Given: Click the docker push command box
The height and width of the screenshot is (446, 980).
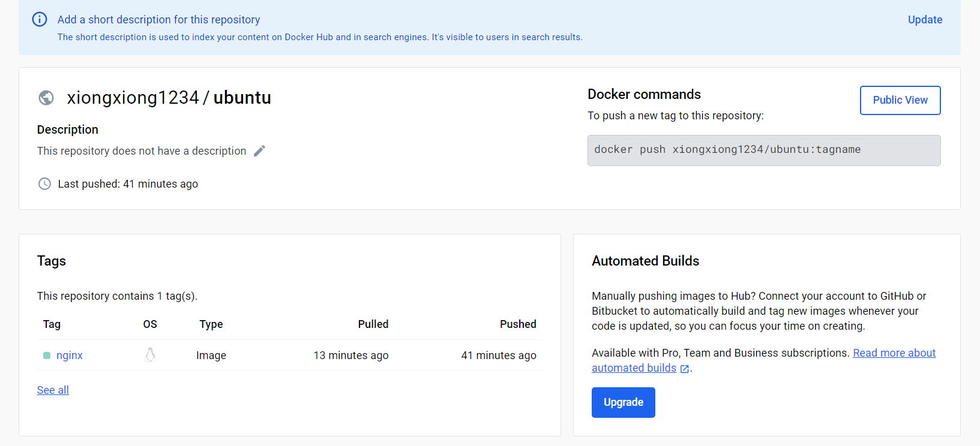Looking at the screenshot, I should [x=764, y=150].
